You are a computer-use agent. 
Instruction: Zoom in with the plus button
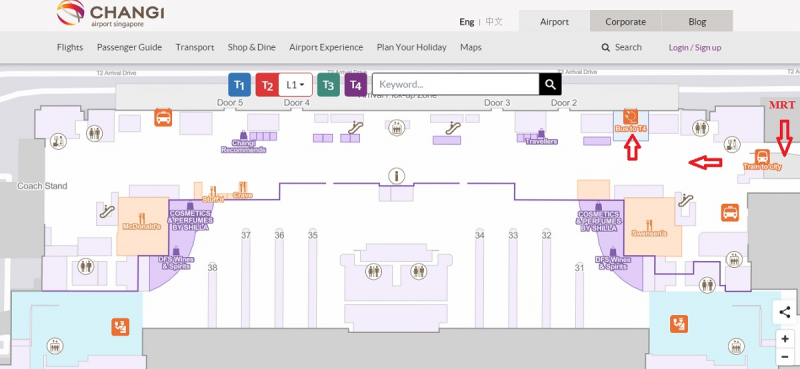(785, 338)
